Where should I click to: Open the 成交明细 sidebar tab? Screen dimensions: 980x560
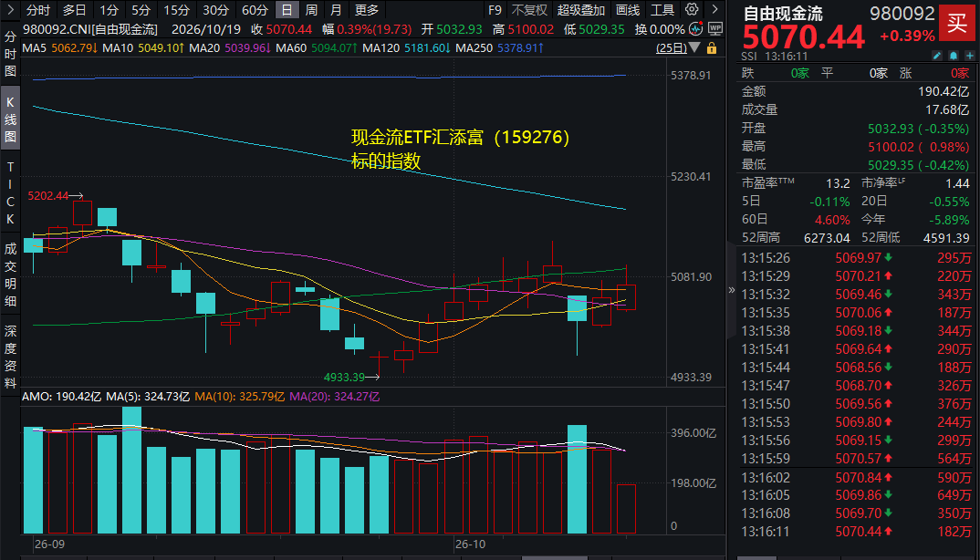10,275
